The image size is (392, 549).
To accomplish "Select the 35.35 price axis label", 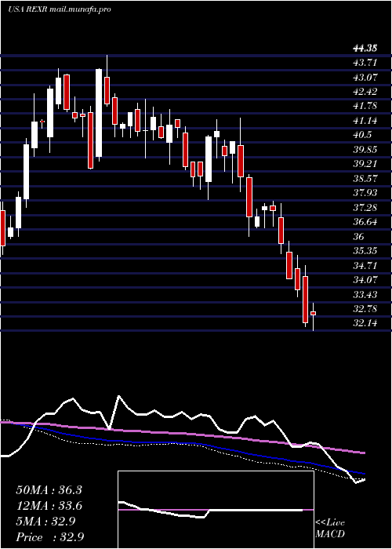I will [365, 251].
